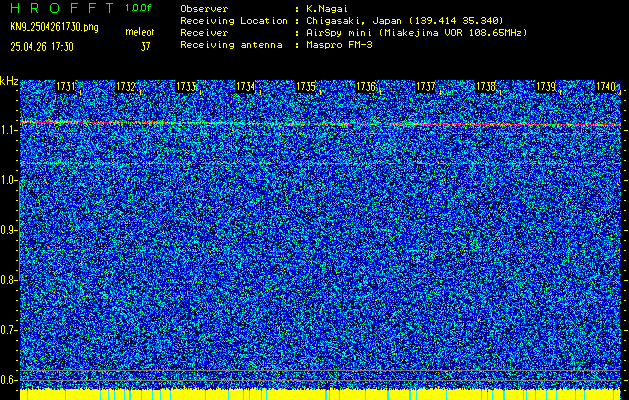Select the Chigasaki, Japan location value

pyautogui.click(x=405, y=20)
